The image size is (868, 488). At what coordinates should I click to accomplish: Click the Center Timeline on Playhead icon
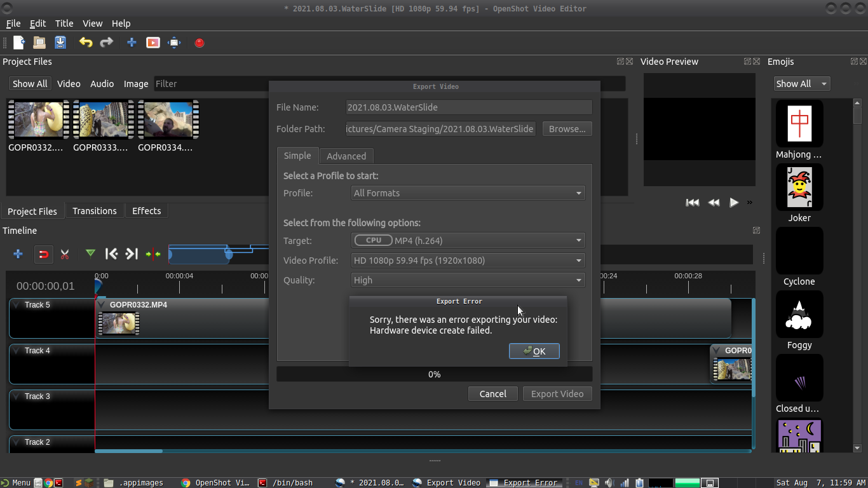(x=153, y=254)
